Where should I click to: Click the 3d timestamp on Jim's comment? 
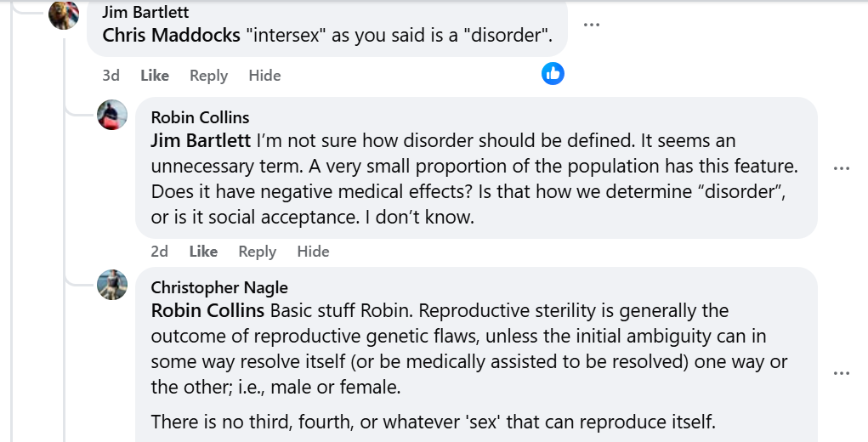click(x=111, y=76)
